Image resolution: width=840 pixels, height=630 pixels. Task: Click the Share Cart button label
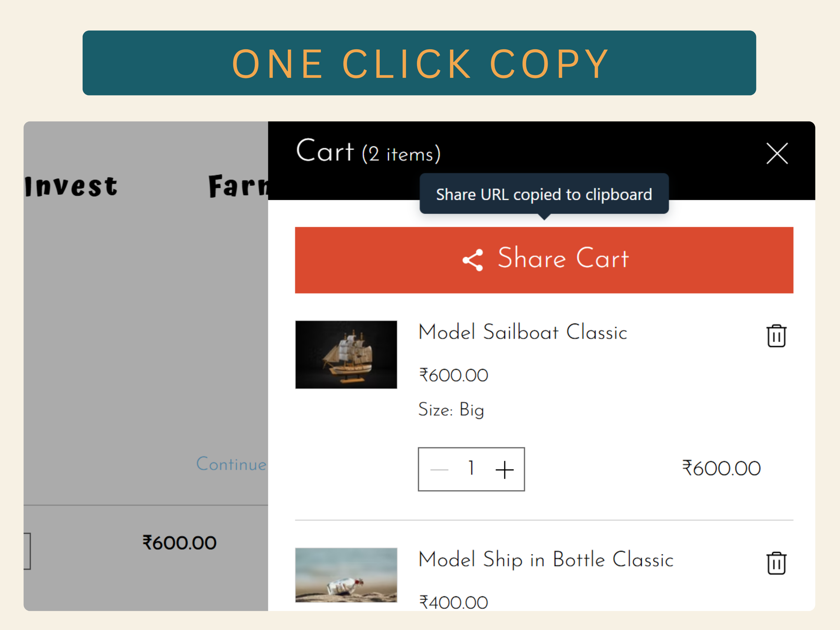point(563,258)
